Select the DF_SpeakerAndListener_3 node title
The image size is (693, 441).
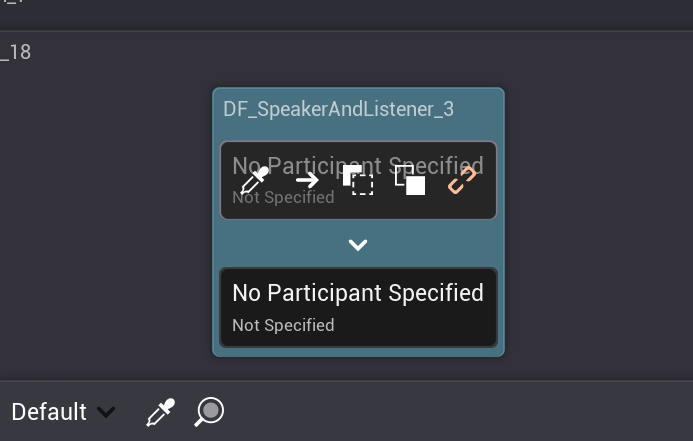click(x=338, y=110)
